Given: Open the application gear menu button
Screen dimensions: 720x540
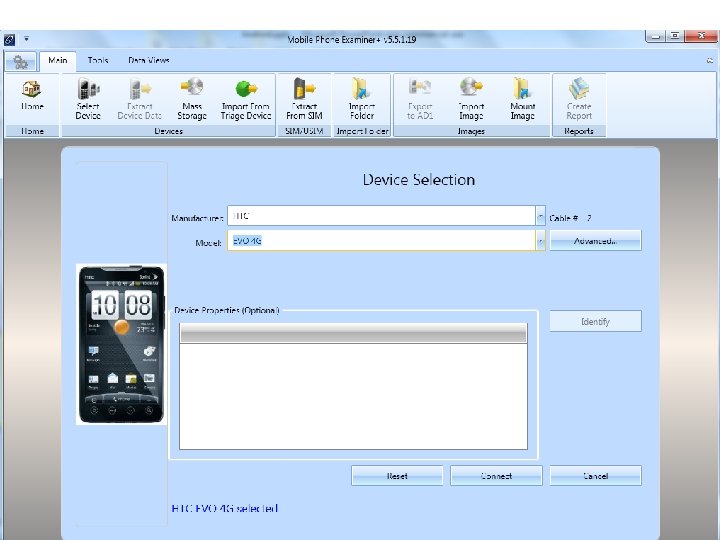Looking at the screenshot, I should click(x=21, y=62).
